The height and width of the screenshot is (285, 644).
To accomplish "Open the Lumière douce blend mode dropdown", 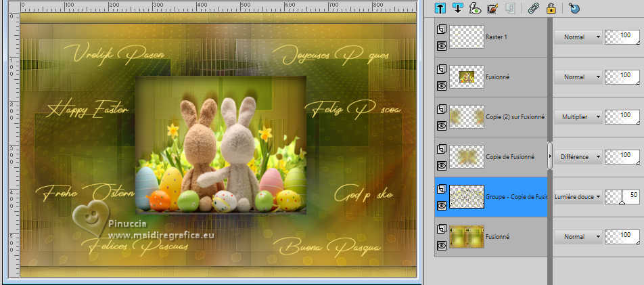I will pyautogui.click(x=578, y=197).
